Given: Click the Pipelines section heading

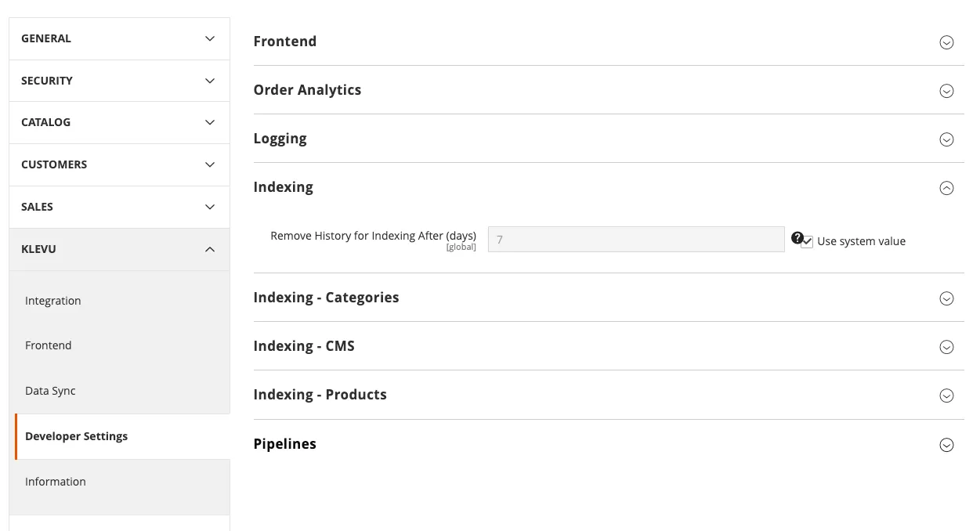Looking at the screenshot, I should coord(285,444).
